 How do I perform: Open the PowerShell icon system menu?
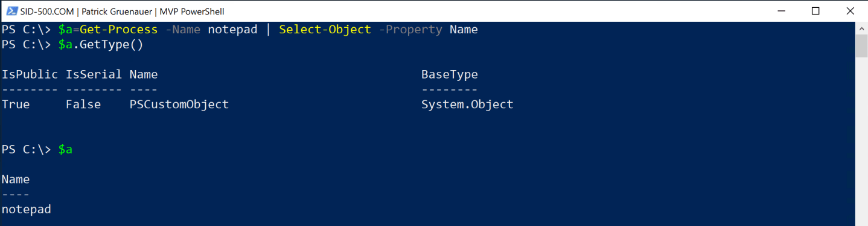pyautogui.click(x=11, y=11)
